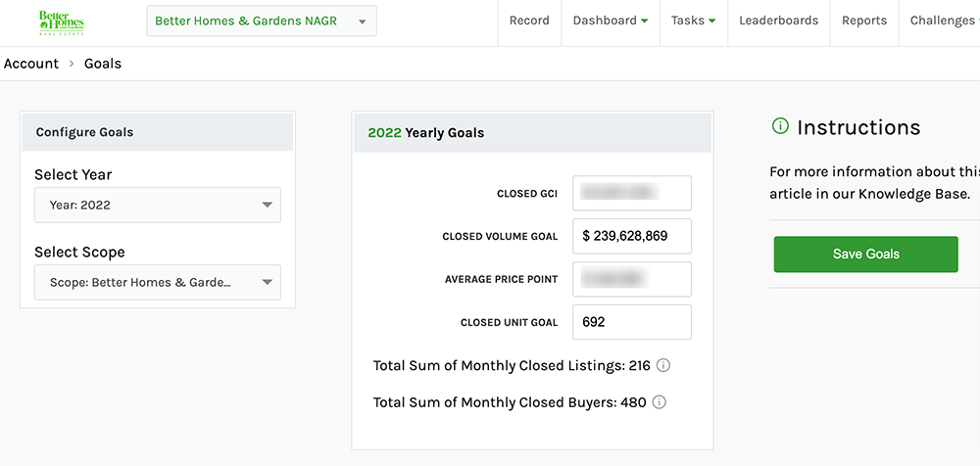Viewport: 980px width, 466px height.
Task: Click the Closed Volume Goal field
Action: 632,236
